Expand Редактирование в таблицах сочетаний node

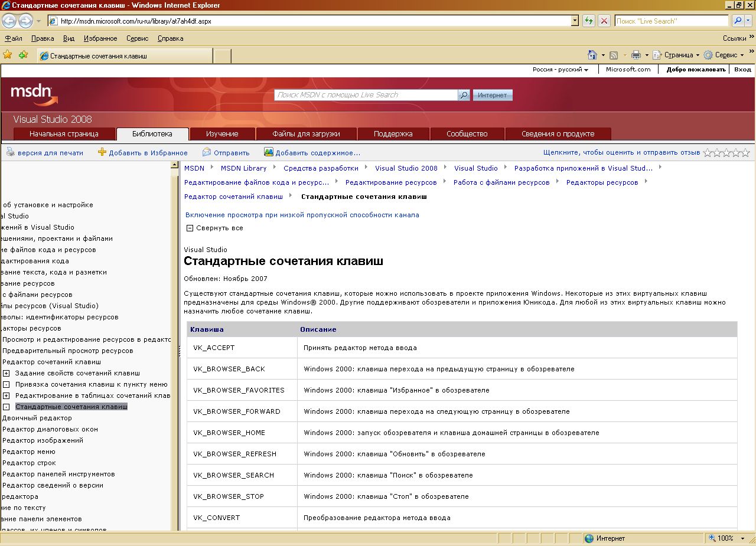tap(6, 395)
